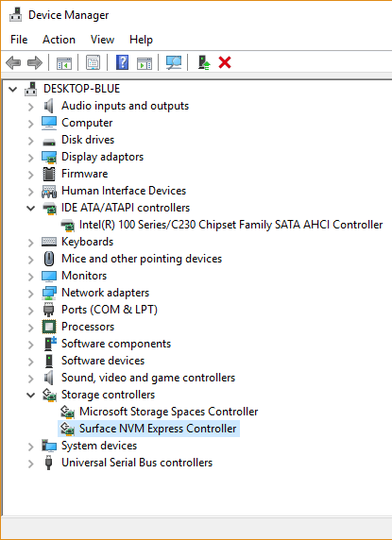Click the Disk drives icon
The width and height of the screenshot is (392, 540).
(49, 142)
